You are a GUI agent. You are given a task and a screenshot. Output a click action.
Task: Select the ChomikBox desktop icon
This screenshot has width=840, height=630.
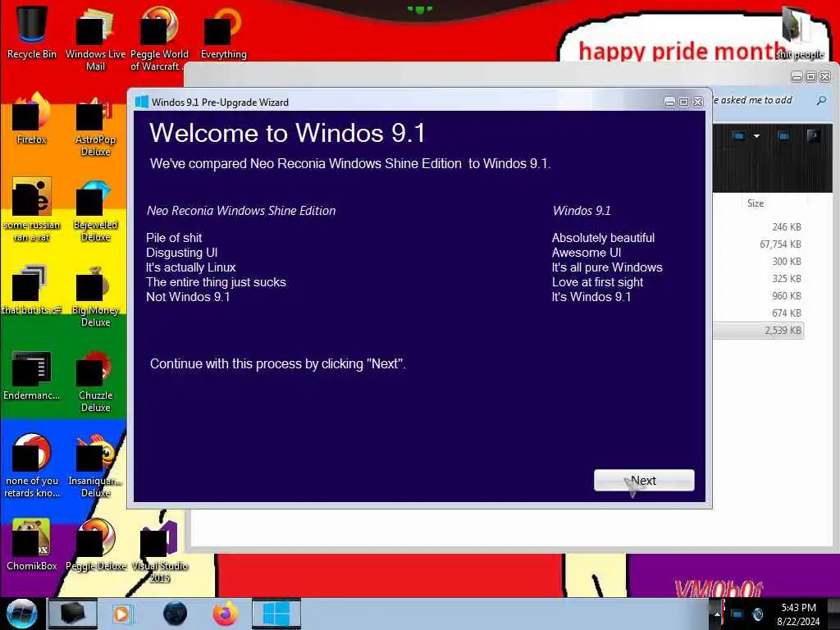coord(32,545)
